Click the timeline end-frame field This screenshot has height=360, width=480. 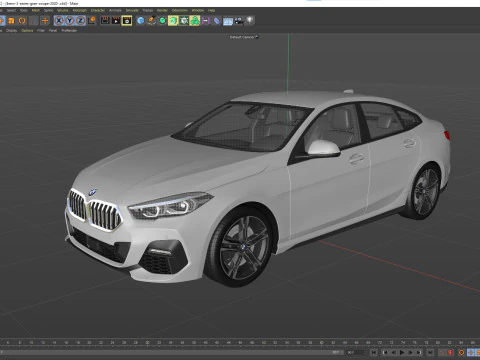(356, 352)
